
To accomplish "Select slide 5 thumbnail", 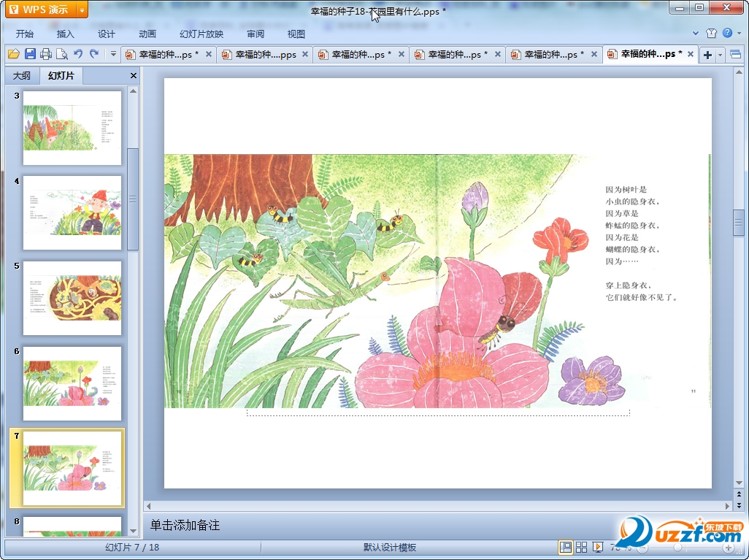I will [72, 298].
